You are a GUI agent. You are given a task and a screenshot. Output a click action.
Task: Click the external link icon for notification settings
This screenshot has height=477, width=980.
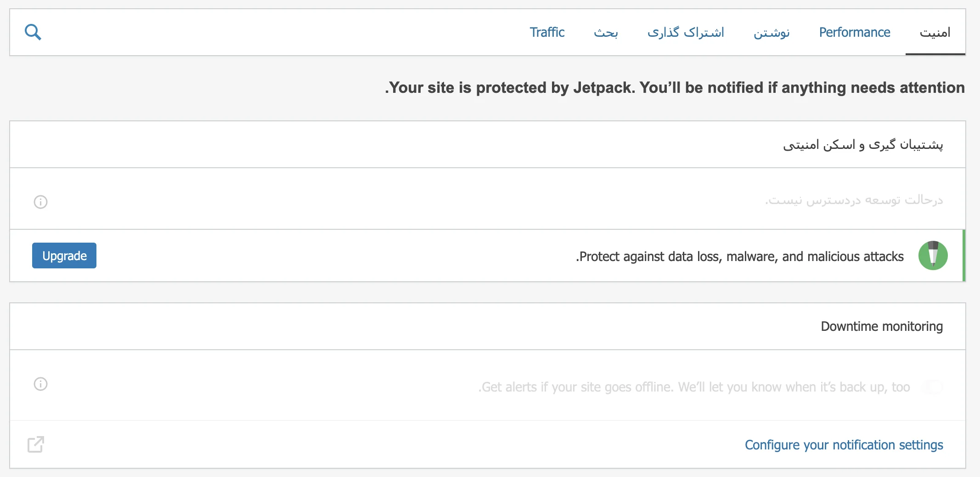coord(36,444)
